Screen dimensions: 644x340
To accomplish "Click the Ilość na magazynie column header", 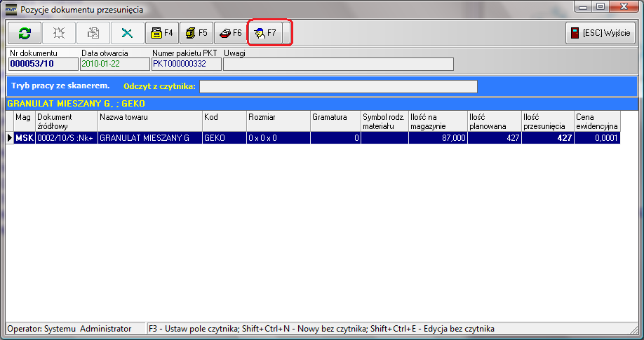I will coord(437,121).
